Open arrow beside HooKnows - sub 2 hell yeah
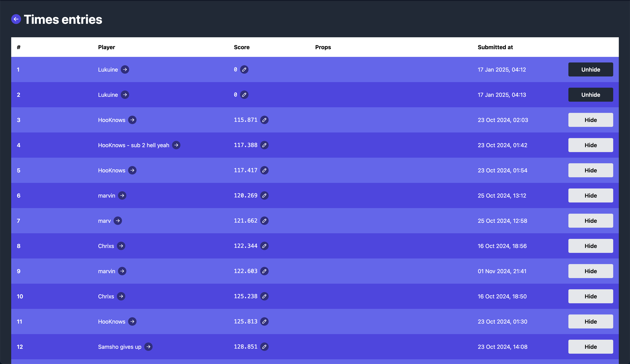 click(176, 145)
